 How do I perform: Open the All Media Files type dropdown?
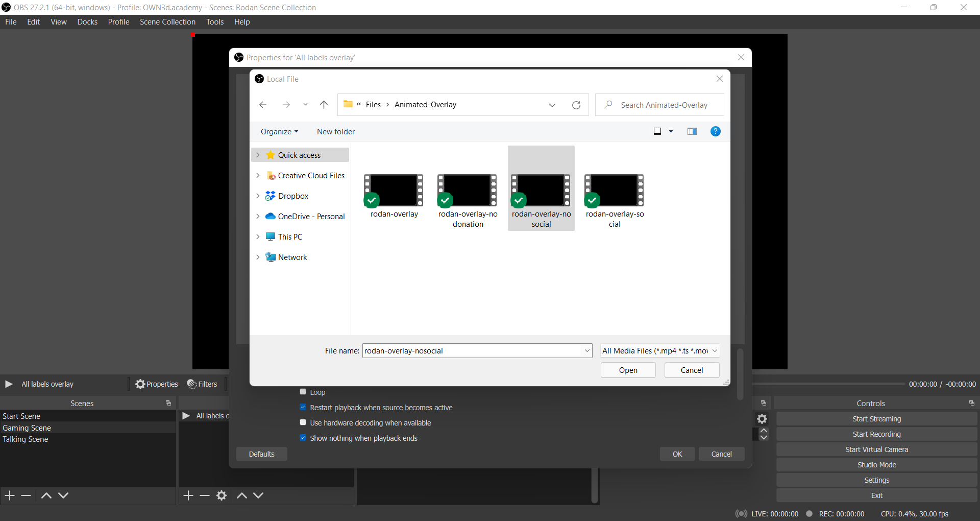[x=660, y=350]
